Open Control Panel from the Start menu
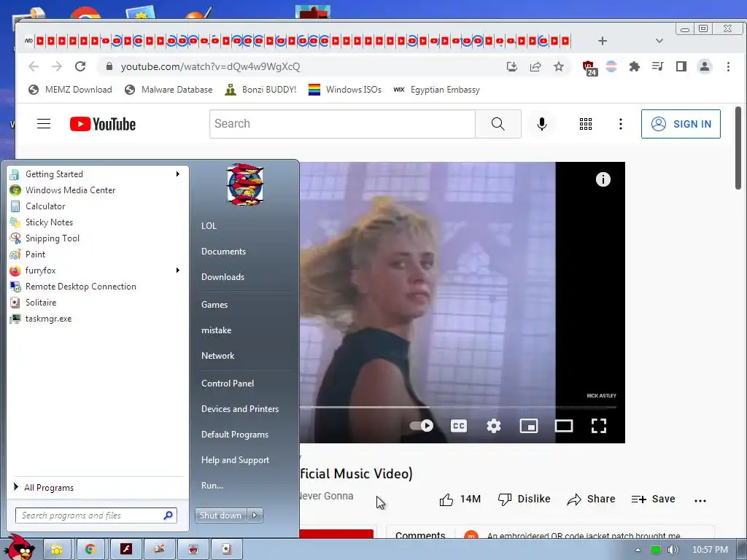Viewport: 747px width, 560px height. pyautogui.click(x=228, y=384)
